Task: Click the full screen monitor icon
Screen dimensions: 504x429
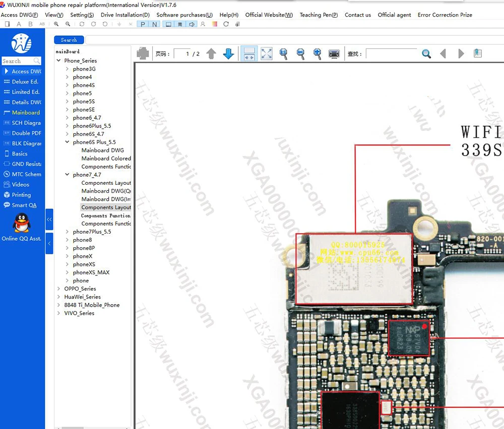Action: (x=334, y=53)
